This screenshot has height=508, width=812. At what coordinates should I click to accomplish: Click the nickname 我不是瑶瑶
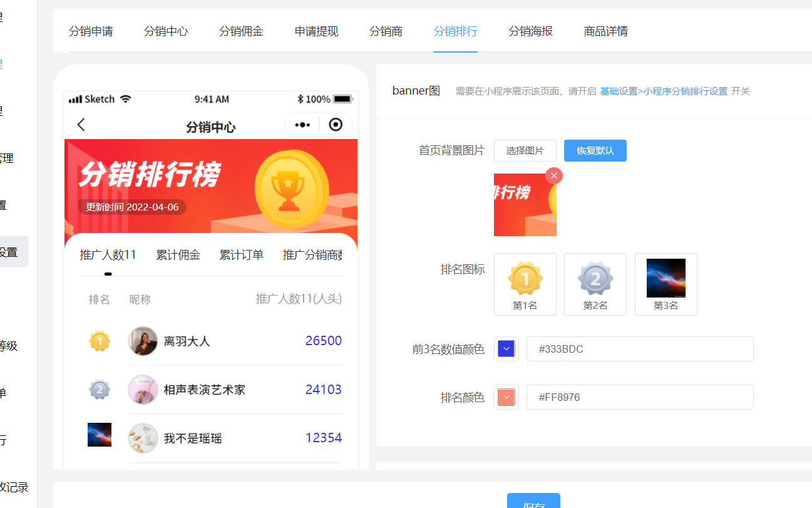tap(193, 438)
